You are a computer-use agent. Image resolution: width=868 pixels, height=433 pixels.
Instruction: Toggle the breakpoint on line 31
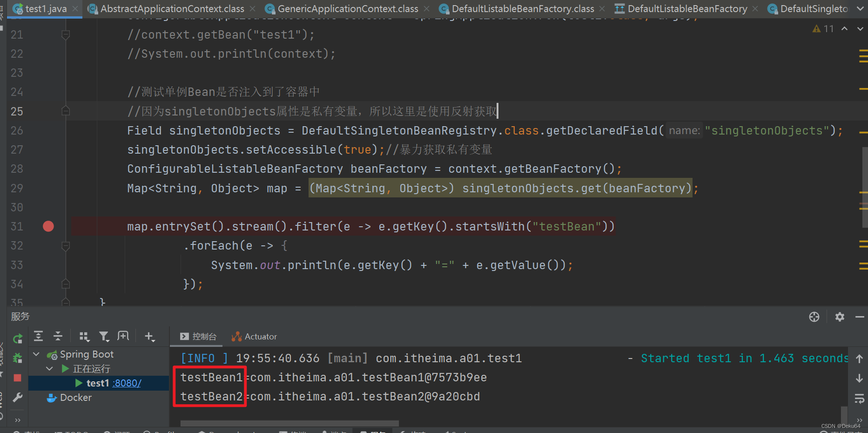tap(48, 226)
